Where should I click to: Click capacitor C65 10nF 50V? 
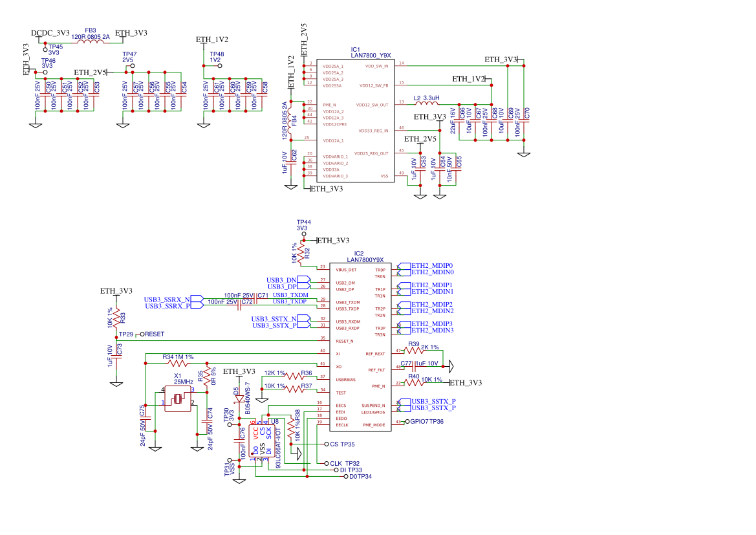tap(456, 169)
